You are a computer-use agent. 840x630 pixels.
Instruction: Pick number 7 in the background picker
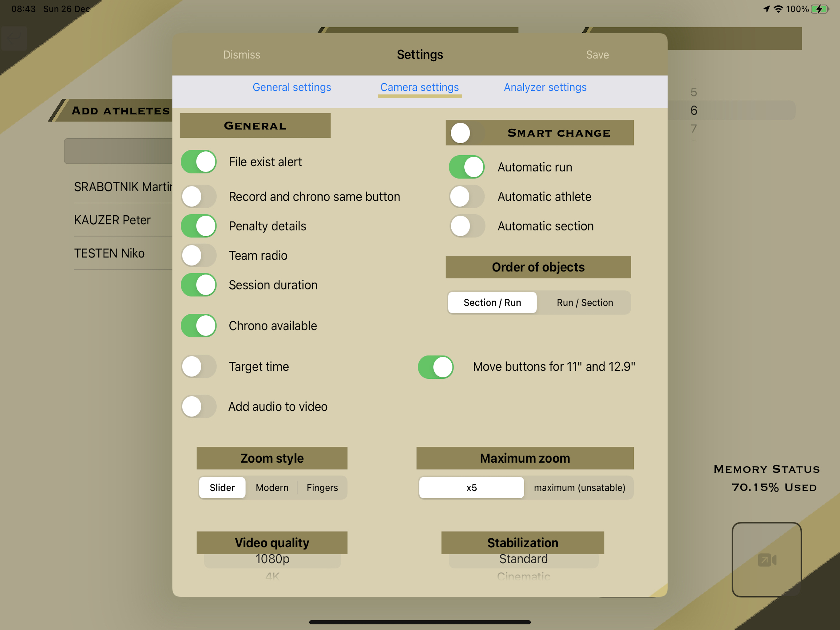tap(693, 129)
